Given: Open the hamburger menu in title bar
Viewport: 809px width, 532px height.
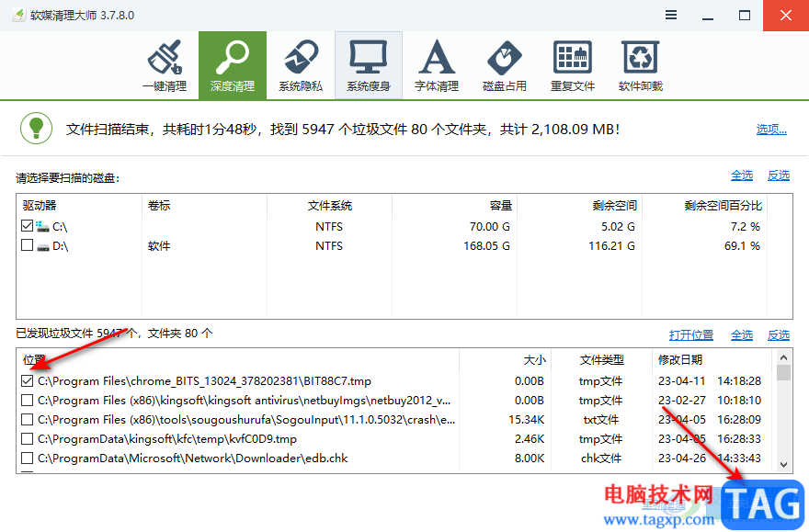Looking at the screenshot, I should pyautogui.click(x=671, y=15).
